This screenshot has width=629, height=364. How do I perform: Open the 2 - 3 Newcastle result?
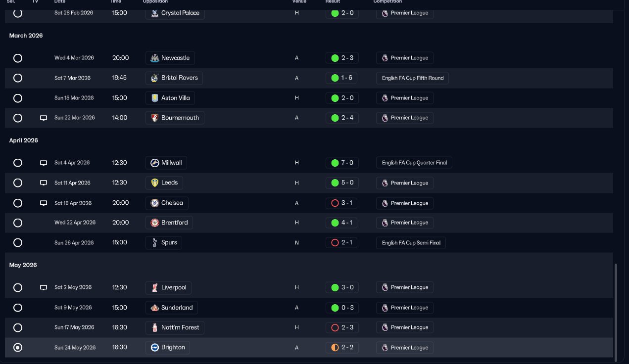(x=347, y=58)
